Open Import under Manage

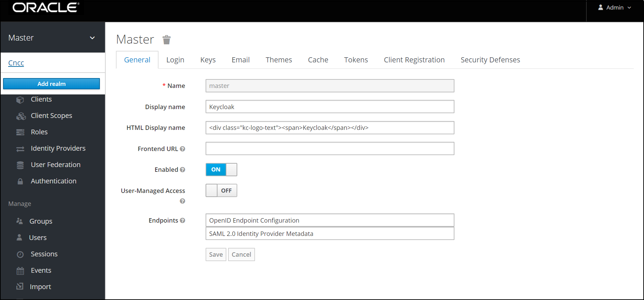40,287
